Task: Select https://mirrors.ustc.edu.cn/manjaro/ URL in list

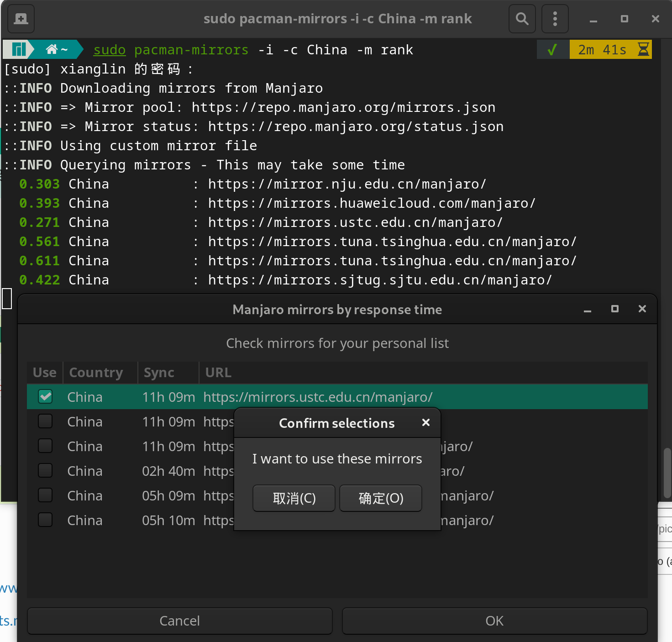Action: tap(318, 397)
